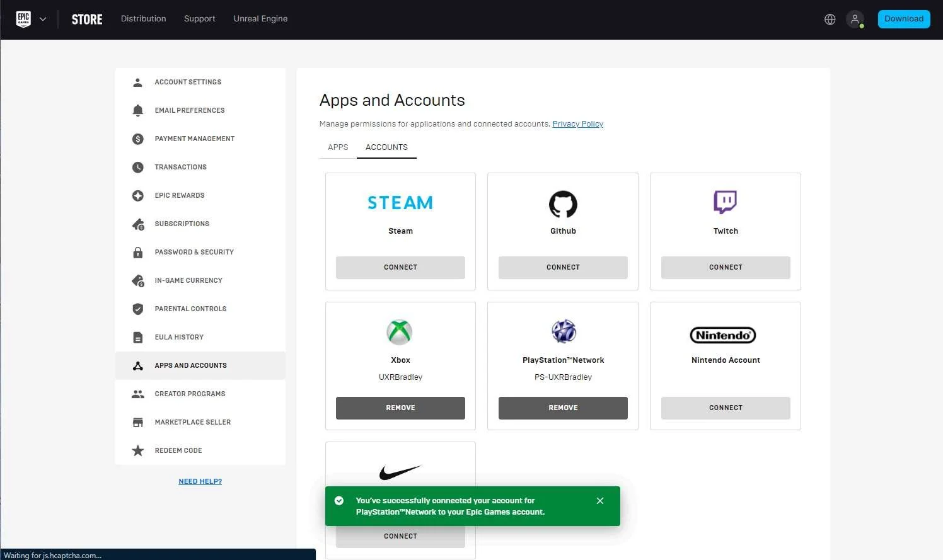The height and width of the screenshot is (560, 943).
Task: Click the Email Preferences bell icon
Action: [138, 111]
